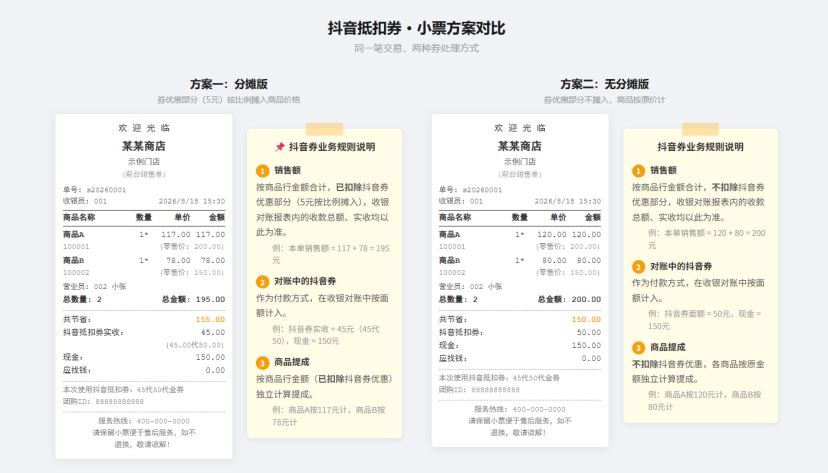The width and height of the screenshot is (828, 473).
Task: Click the description 券优惠部分不摊入，商品按原价计
Action: point(605,100)
